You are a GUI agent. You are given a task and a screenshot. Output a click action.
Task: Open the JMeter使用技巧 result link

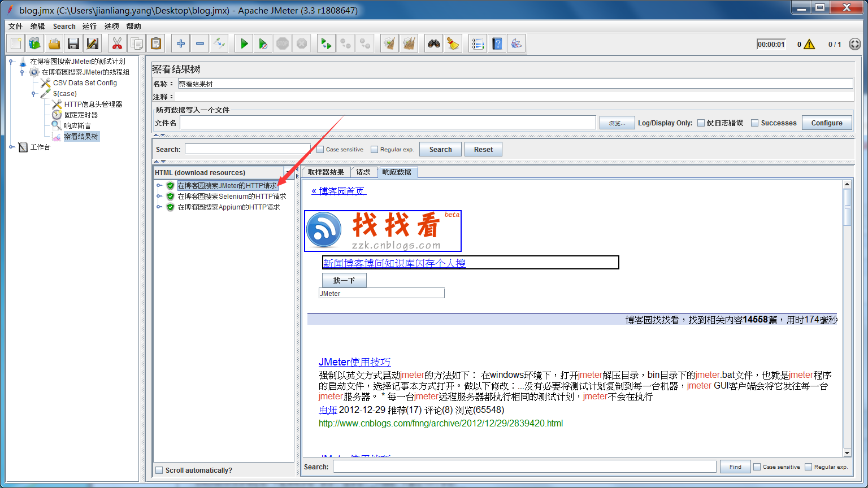pos(354,362)
